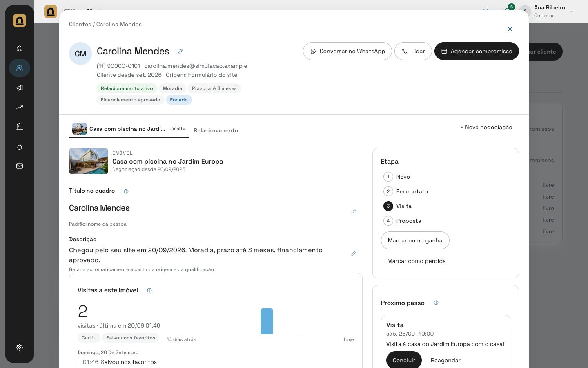Click Agendar compromisso button

pos(477,51)
